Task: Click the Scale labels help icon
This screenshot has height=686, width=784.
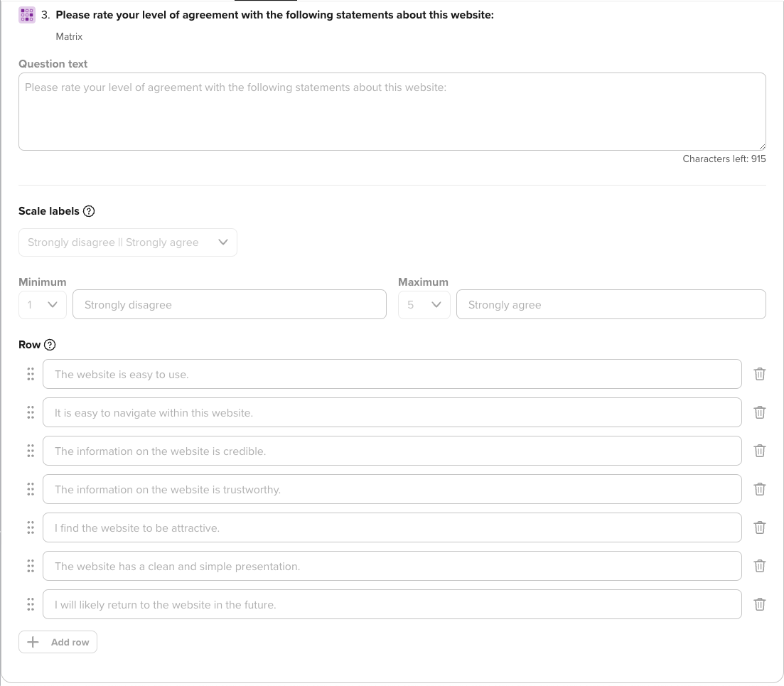Action: click(x=89, y=211)
